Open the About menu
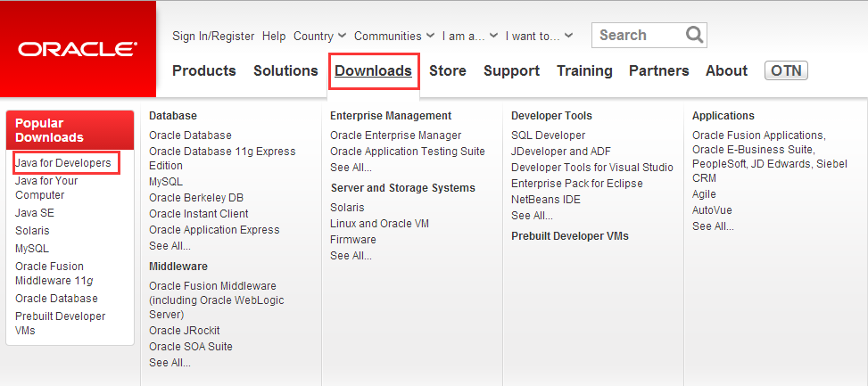This screenshot has height=386, width=868. [x=726, y=70]
